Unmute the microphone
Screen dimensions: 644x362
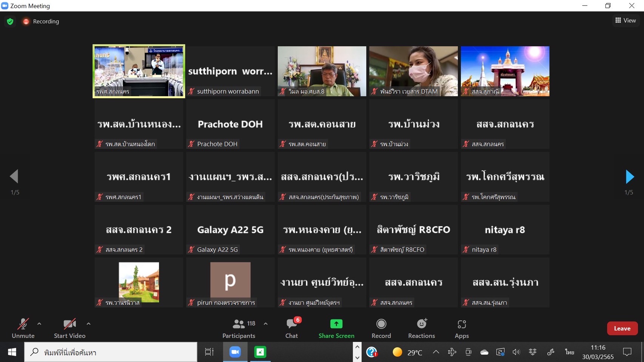pos(23,328)
